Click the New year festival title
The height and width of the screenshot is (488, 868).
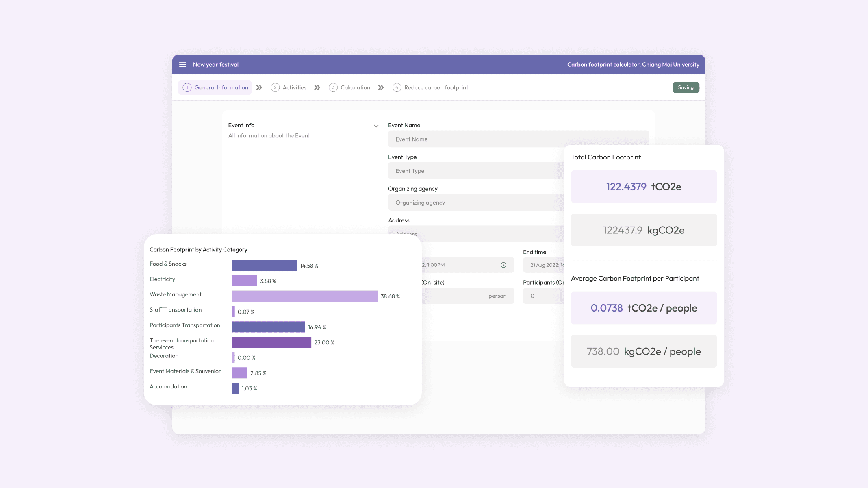click(216, 65)
